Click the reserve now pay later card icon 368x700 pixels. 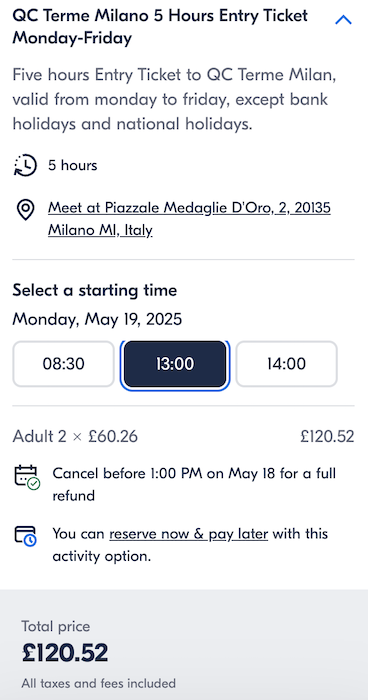(26, 536)
